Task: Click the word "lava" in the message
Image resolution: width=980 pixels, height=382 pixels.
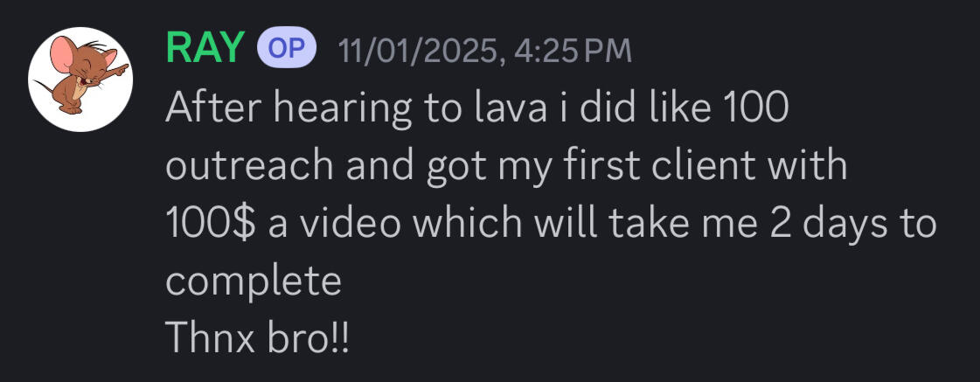Action: (485, 108)
